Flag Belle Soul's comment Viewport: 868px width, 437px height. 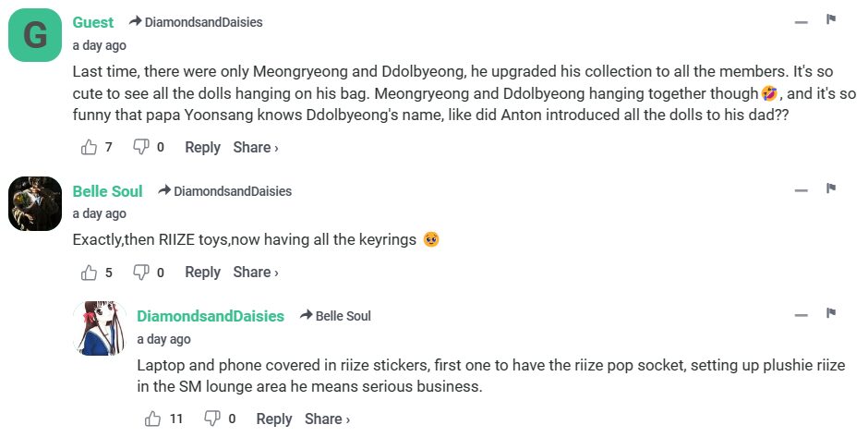coord(831,188)
